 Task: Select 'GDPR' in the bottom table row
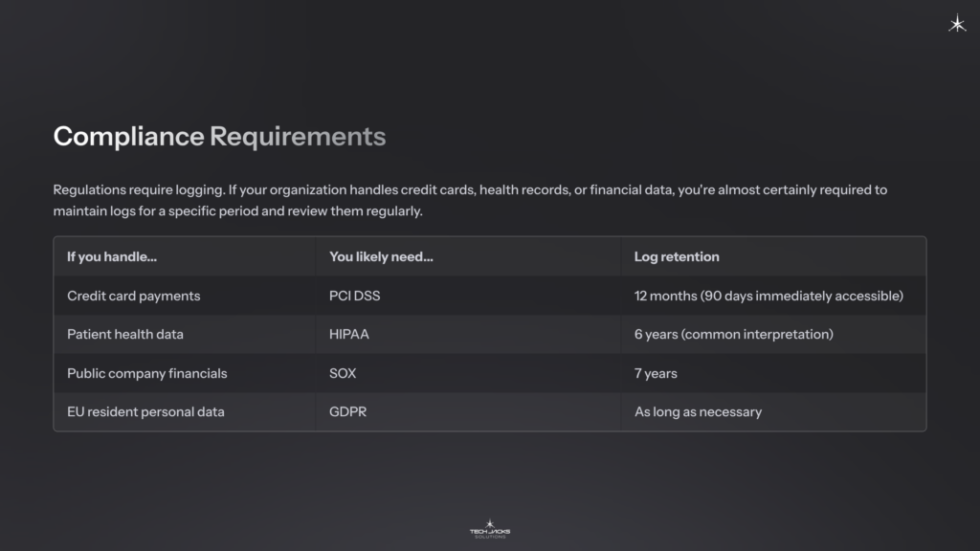347,411
